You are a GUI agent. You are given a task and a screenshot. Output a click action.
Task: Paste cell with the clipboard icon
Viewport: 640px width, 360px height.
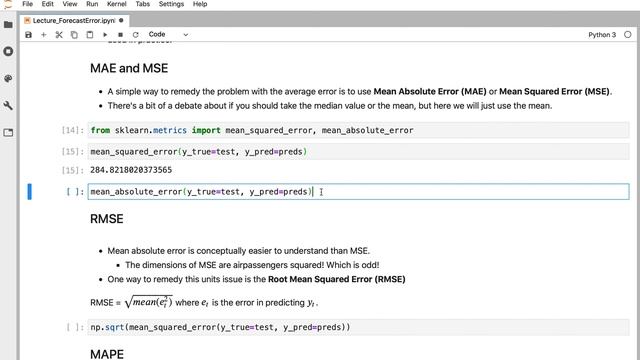pos(90,35)
